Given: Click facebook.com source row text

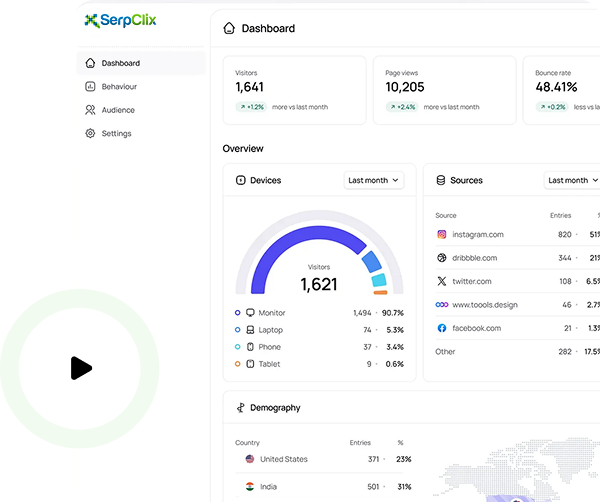Looking at the screenshot, I should pyautogui.click(x=476, y=328).
